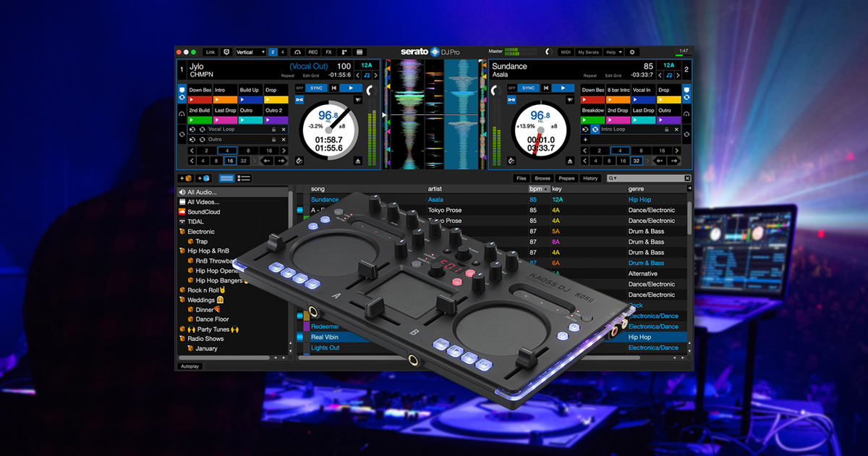Open the FX panel
Viewport: 868px width, 456px height.
328,52
